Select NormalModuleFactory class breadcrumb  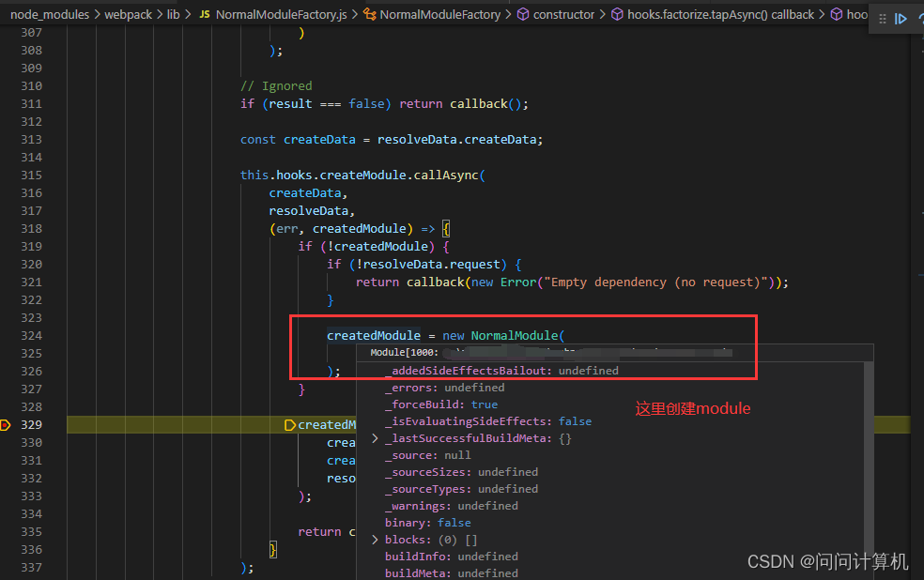440,14
